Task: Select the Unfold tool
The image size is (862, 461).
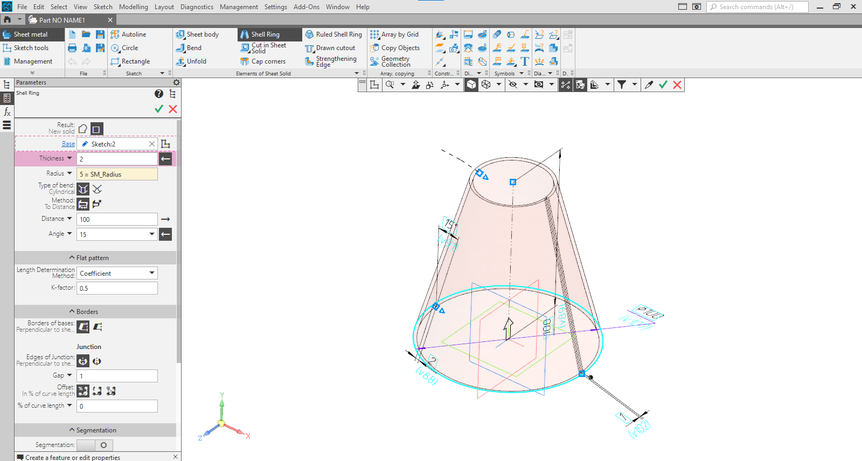Action: (x=191, y=62)
